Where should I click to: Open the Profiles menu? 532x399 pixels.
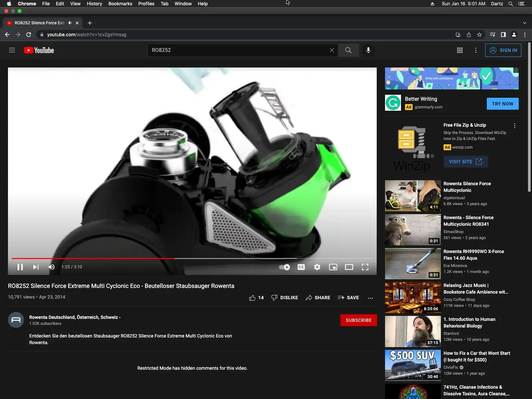pyautogui.click(x=146, y=4)
